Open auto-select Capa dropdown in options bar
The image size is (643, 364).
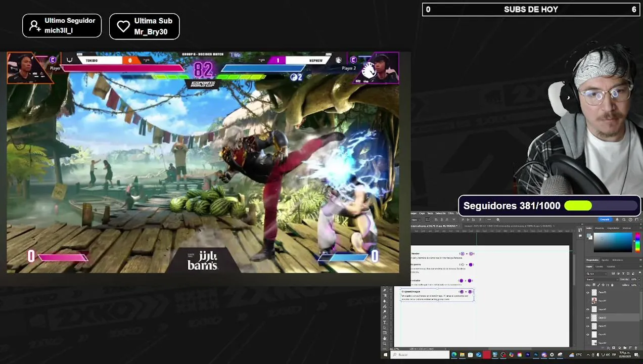416,219
